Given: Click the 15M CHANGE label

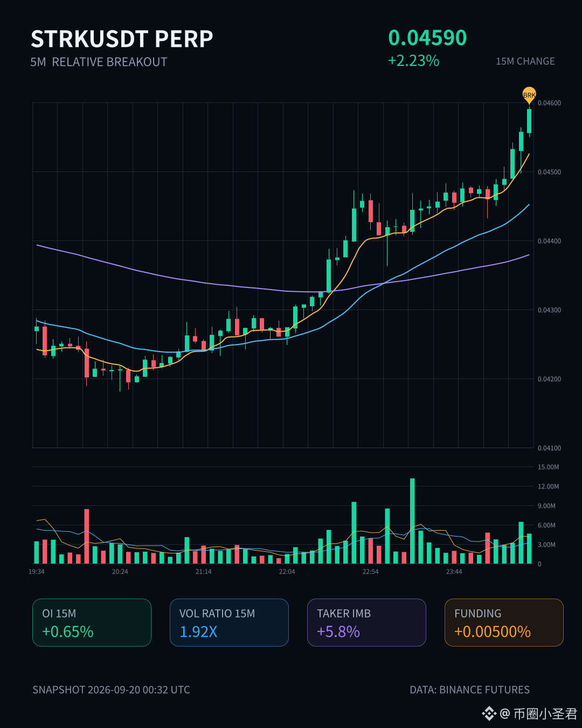Looking at the screenshot, I should click(x=525, y=61).
